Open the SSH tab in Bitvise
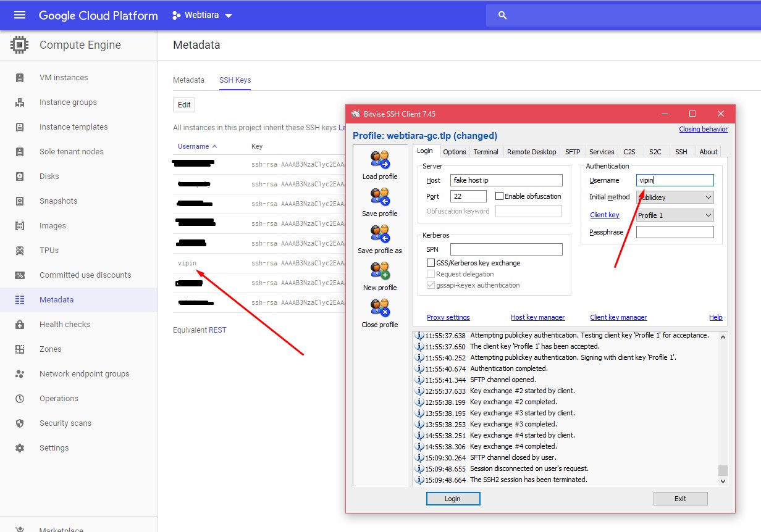 click(681, 152)
